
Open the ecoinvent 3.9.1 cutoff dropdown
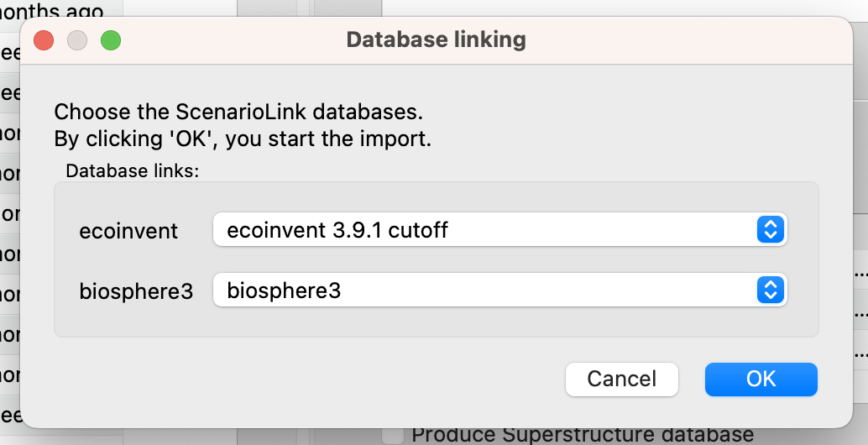coord(499,230)
